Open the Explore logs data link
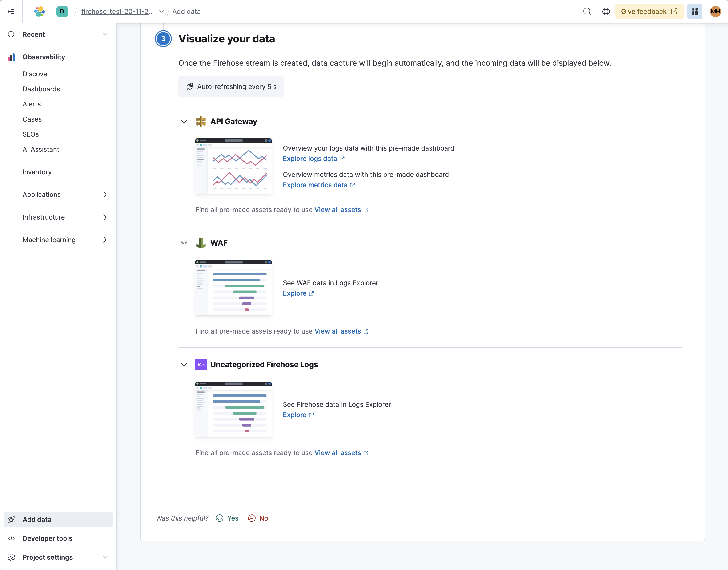 [310, 159]
